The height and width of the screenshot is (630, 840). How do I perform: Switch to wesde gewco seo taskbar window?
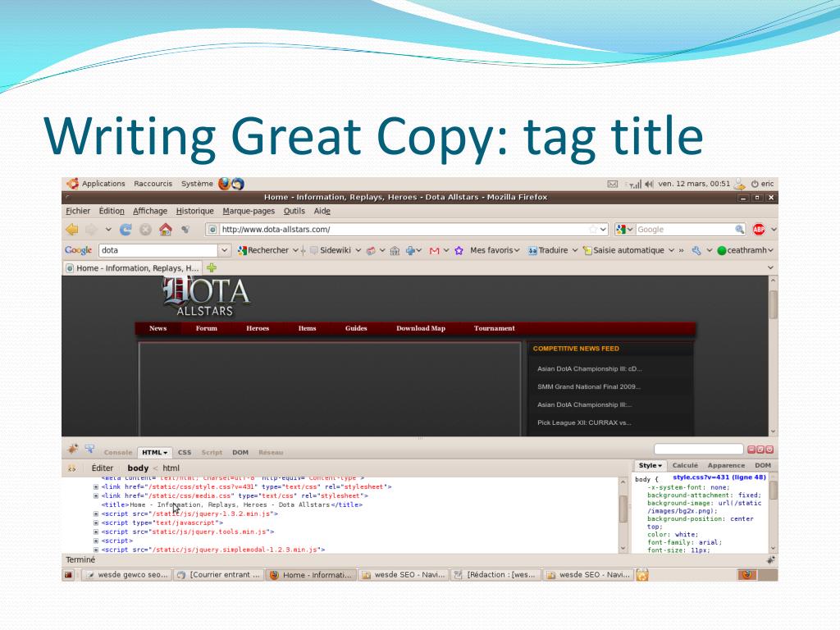128,575
